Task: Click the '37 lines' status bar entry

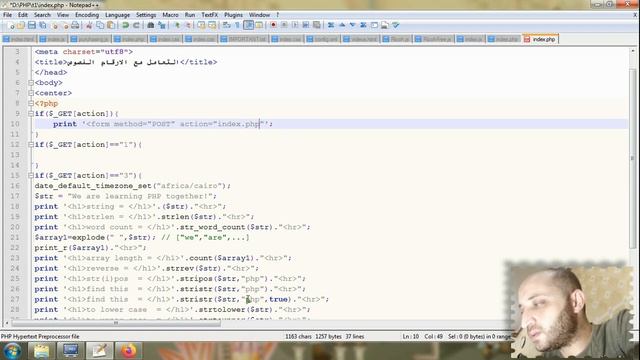Action: pos(355,336)
